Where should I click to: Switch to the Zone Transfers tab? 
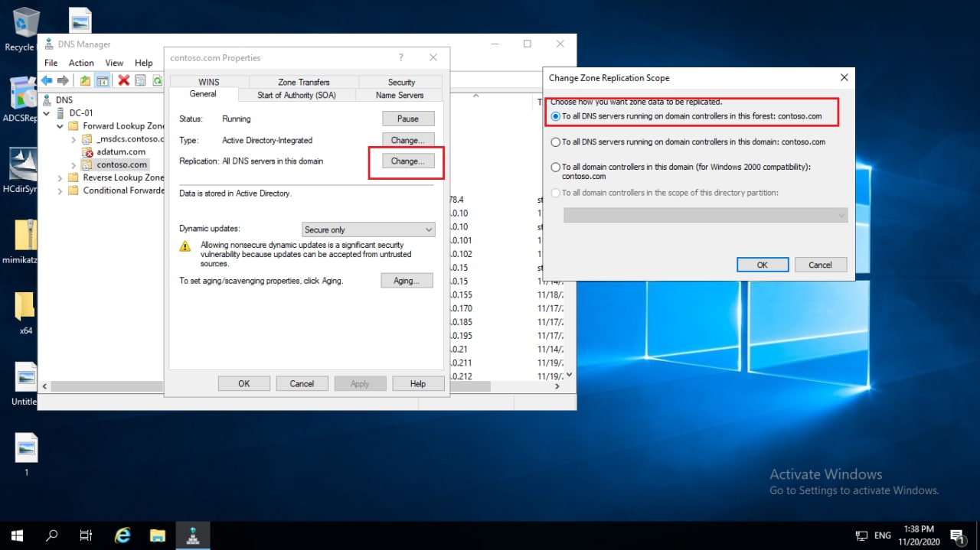click(x=304, y=82)
